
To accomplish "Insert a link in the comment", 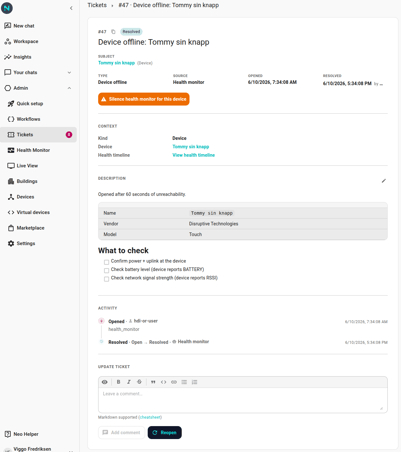I will 174,382.
